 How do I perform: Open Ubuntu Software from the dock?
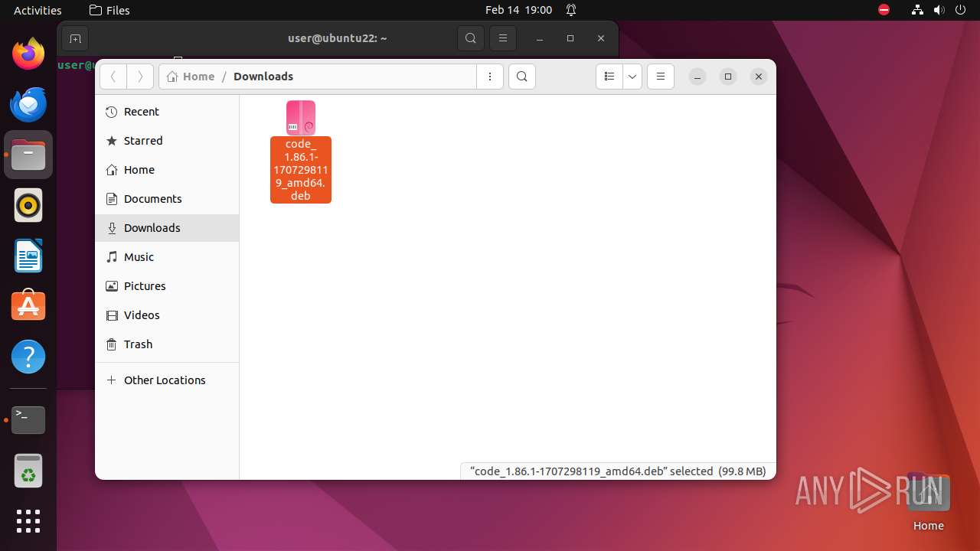tap(28, 306)
